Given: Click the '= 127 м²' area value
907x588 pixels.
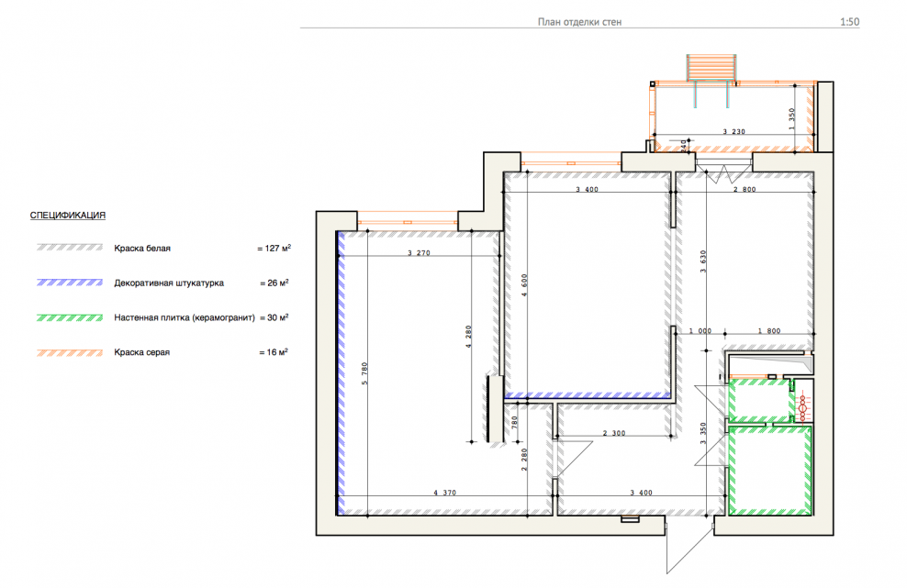Looking at the screenshot, I should pyautogui.click(x=274, y=248).
